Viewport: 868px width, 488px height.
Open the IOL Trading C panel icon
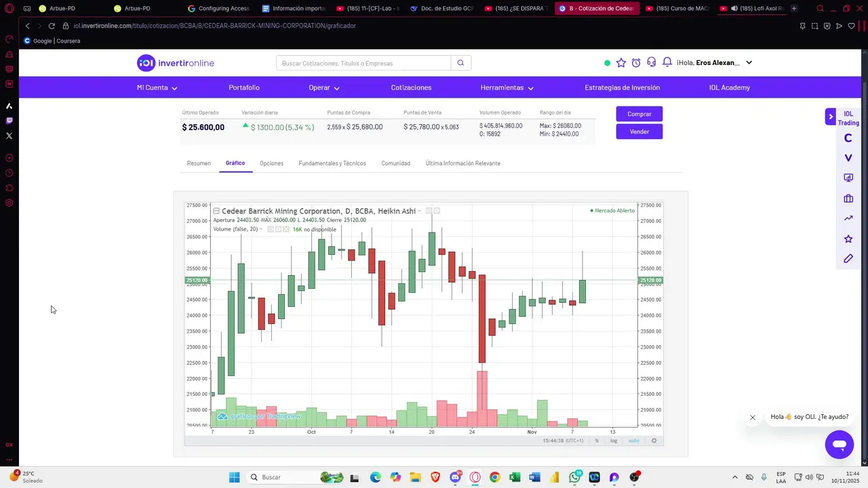[x=848, y=138]
